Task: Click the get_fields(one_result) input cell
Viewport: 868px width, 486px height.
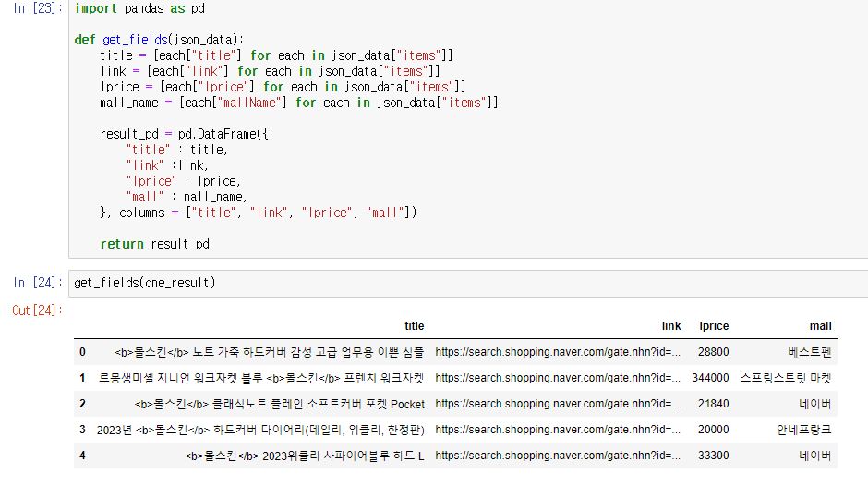Action: point(468,283)
